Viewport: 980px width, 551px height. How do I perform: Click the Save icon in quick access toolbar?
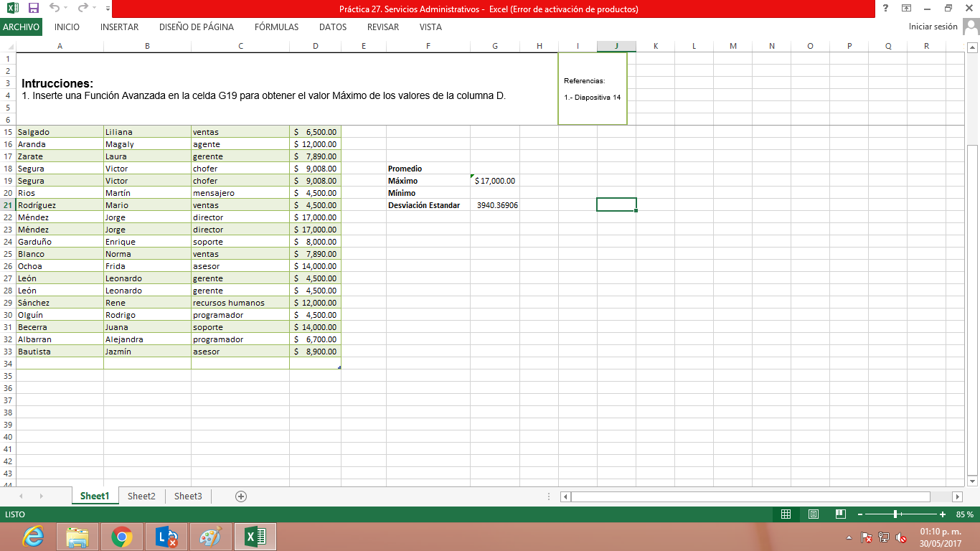(x=33, y=9)
